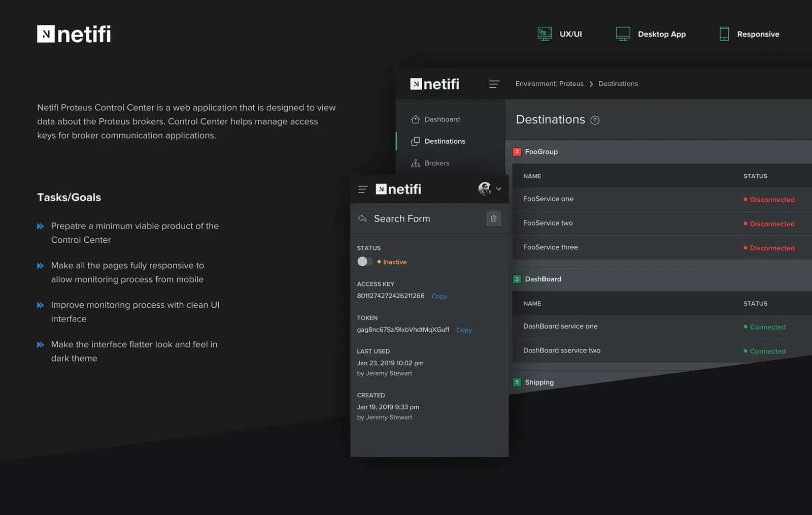This screenshot has width=812, height=515.
Task: Click the UX/UI label
Action: (571, 34)
